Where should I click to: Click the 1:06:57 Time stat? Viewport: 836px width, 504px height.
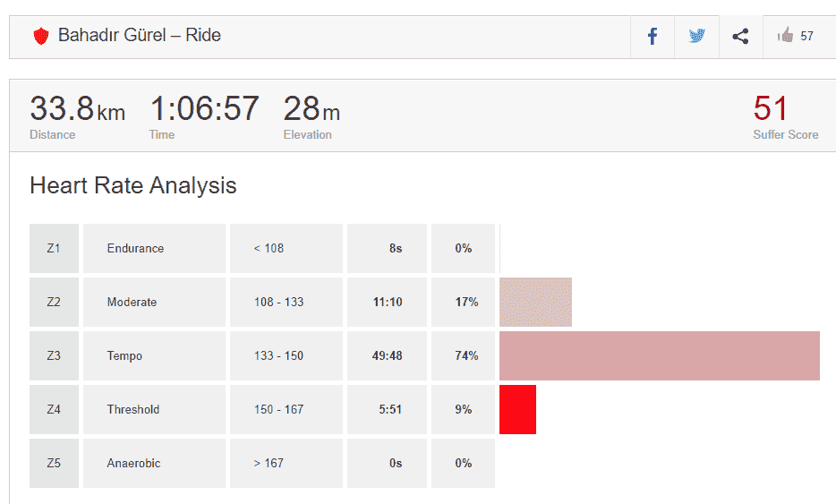(204, 110)
